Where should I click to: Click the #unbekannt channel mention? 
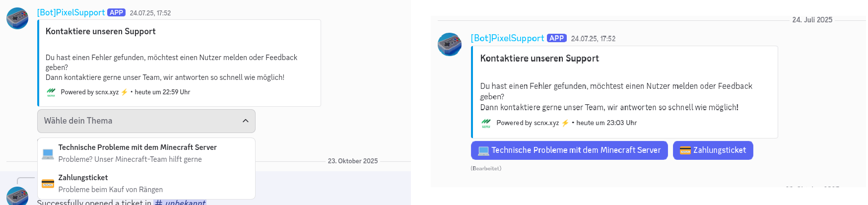[x=180, y=202]
